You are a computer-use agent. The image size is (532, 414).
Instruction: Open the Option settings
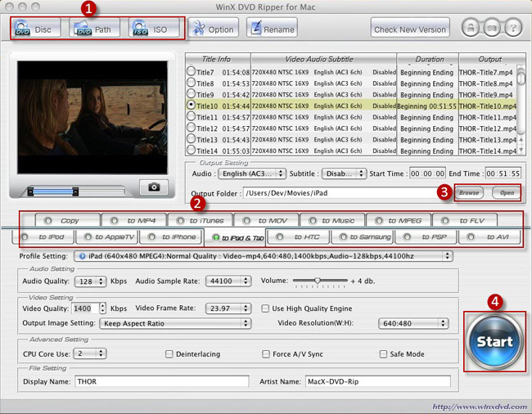click(x=214, y=28)
